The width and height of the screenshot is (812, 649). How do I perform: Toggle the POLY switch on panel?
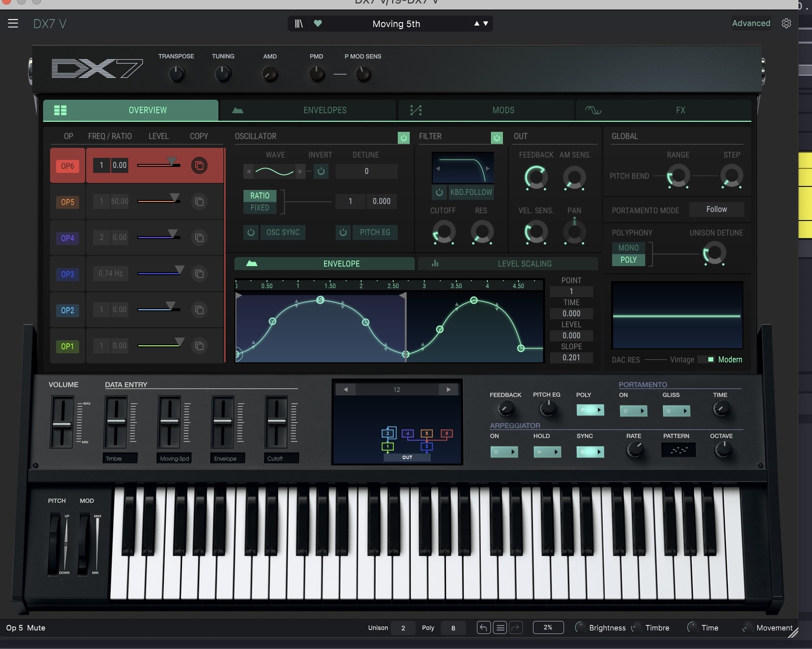tap(590, 410)
